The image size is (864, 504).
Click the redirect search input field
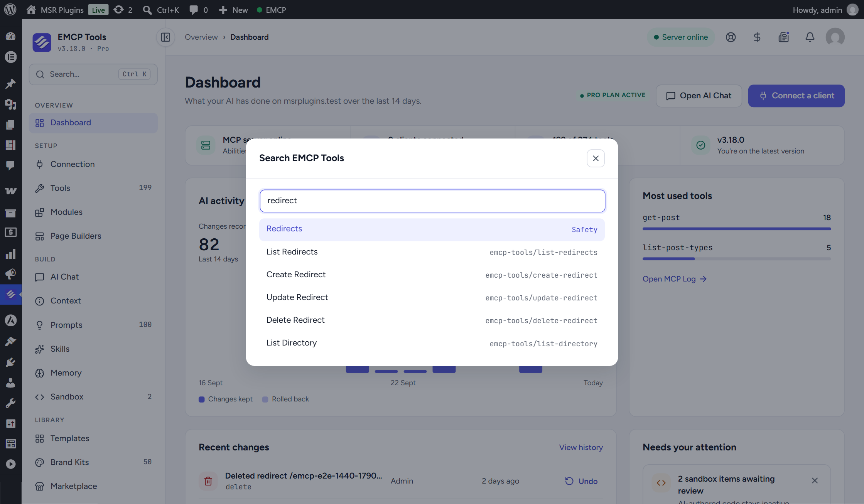(x=432, y=201)
